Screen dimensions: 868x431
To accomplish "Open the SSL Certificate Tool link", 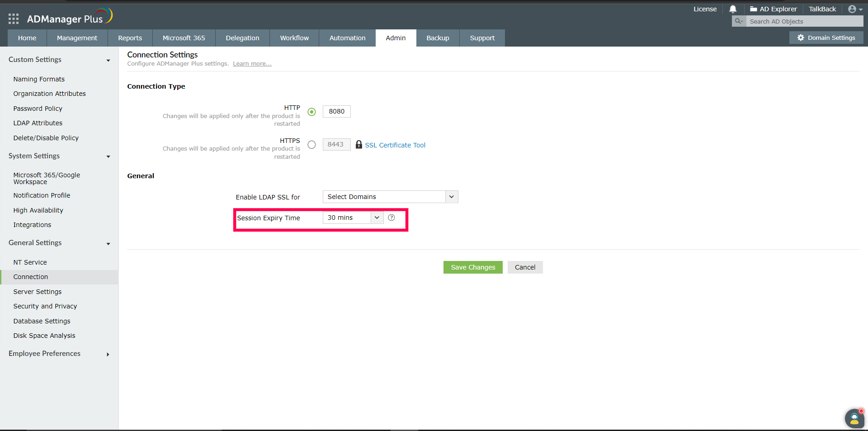I will coord(395,145).
